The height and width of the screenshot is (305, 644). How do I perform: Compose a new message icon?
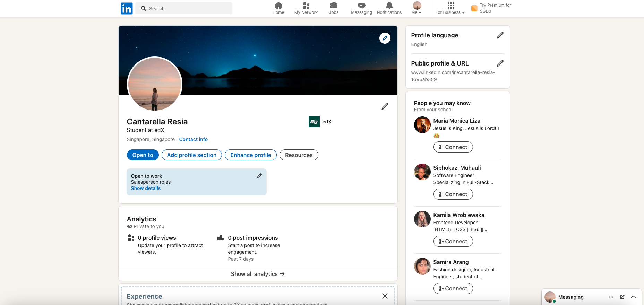[622, 297]
